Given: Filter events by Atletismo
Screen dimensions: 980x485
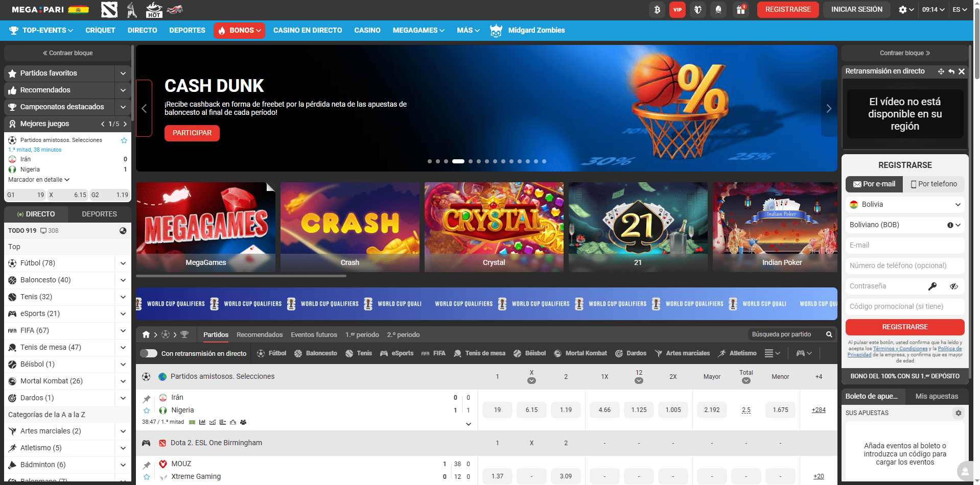Looking at the screenshot, I should tap(737, 353).
